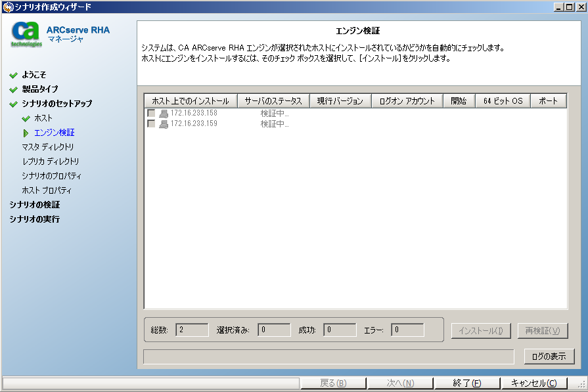The width and height of the screenshot is (588, 392).
Task: Click the green checkmark beside ようこそ
Action: click(14, 76)
